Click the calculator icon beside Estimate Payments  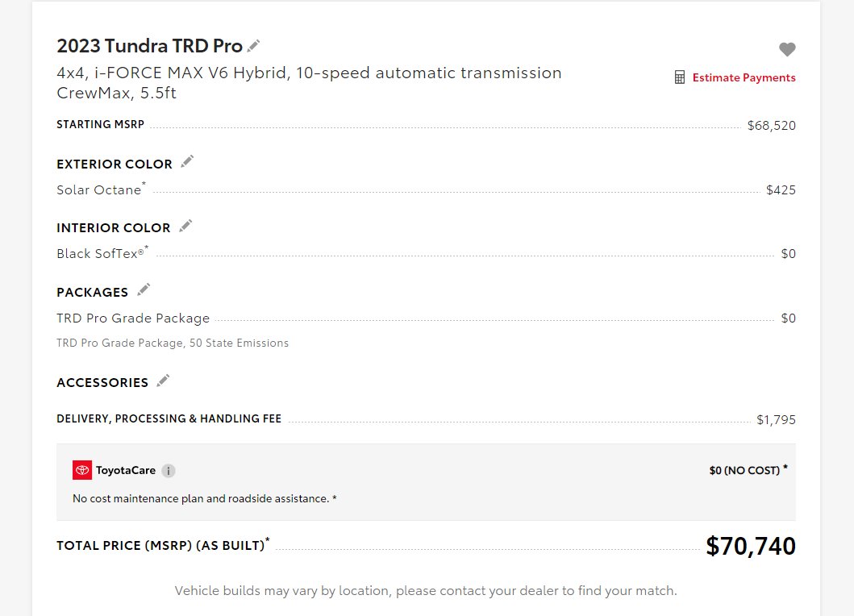(680, 77)
